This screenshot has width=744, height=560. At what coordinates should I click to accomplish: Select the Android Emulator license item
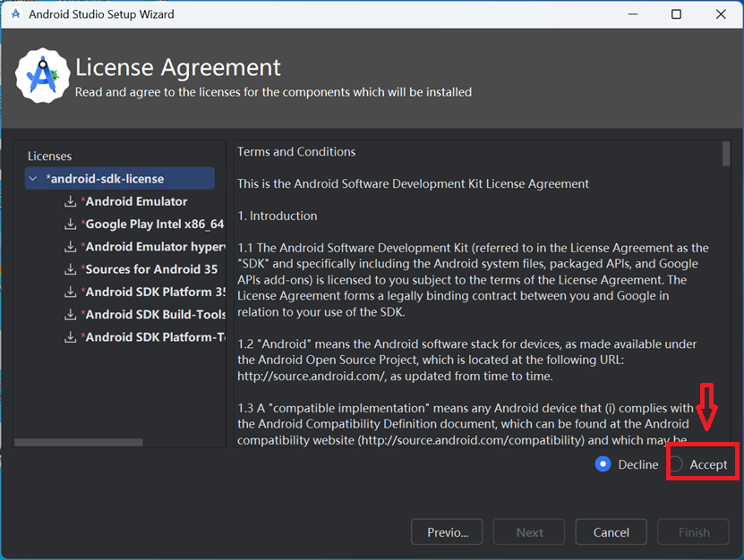pos(134,201)
